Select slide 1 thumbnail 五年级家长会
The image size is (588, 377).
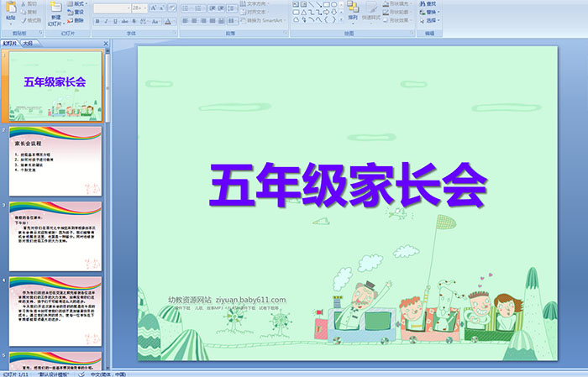pyautogui.click(x=55, y=86)
